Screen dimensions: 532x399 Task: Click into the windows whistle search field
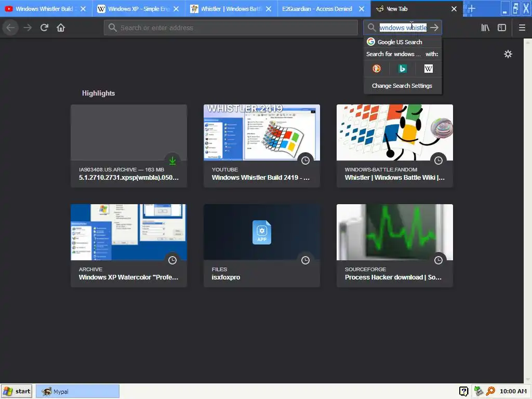(x=403, y=28)
